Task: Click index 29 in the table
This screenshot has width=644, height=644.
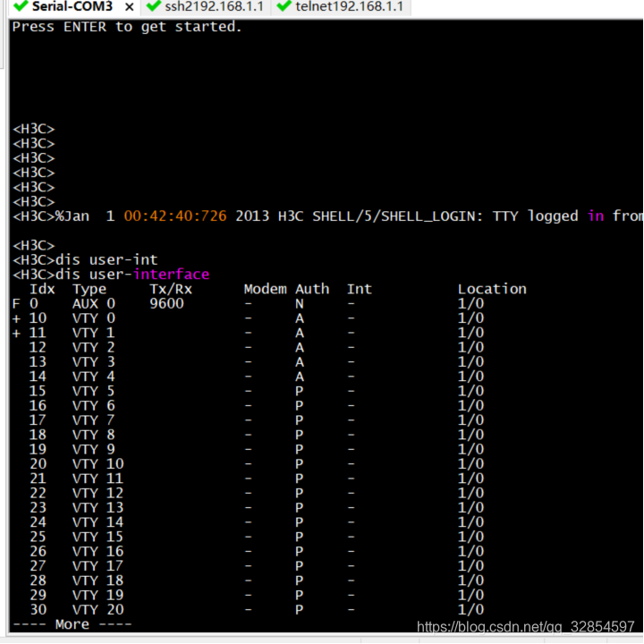Action: tap(38, 596)
